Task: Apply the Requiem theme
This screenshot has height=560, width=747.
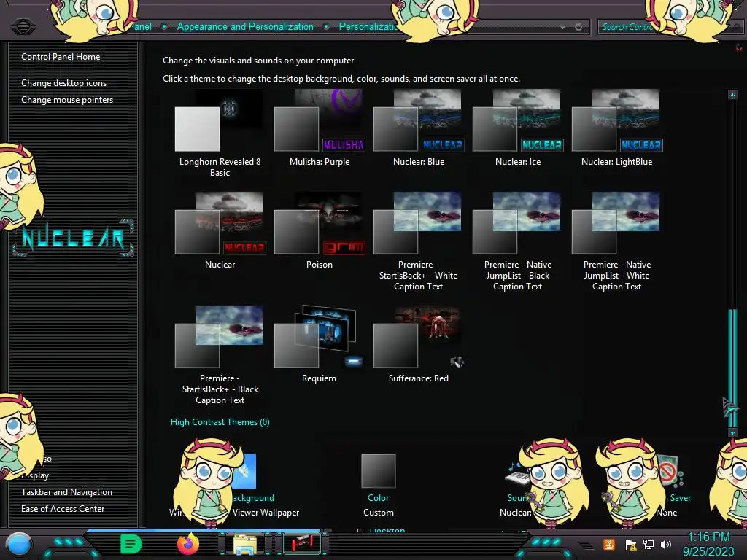Action: point(320,344)
